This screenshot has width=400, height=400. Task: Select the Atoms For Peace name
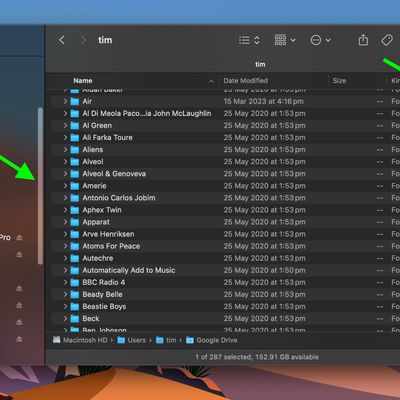[x=111, y=246]
